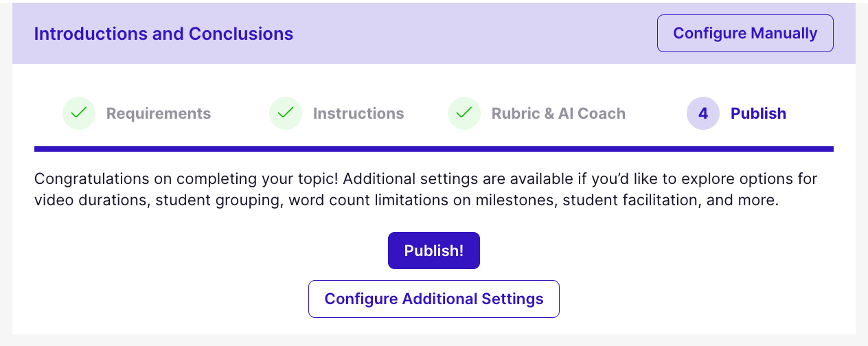The width and height of the screenshot is (868, 346).
Task: Click the word Congratulations in the message
Action: pyautogui.click(x=91, y=179)
